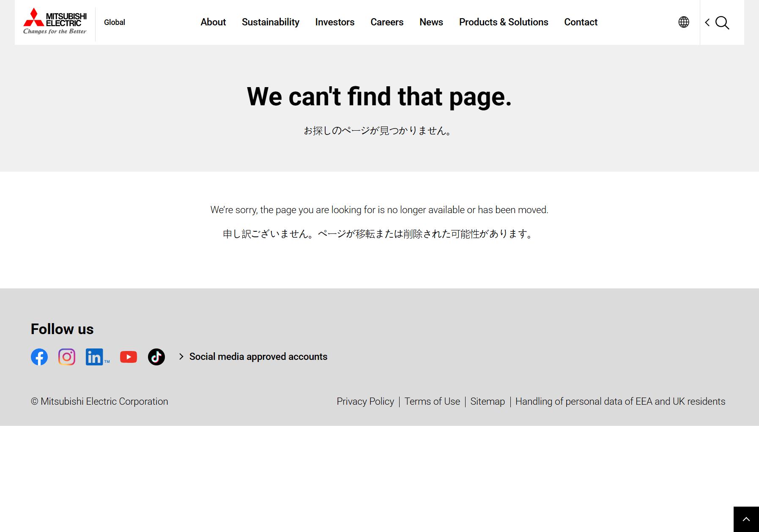The image size is (759, 532).
Task: Click the 'We can't find that page.' heading
Action: tap(379, 96)
